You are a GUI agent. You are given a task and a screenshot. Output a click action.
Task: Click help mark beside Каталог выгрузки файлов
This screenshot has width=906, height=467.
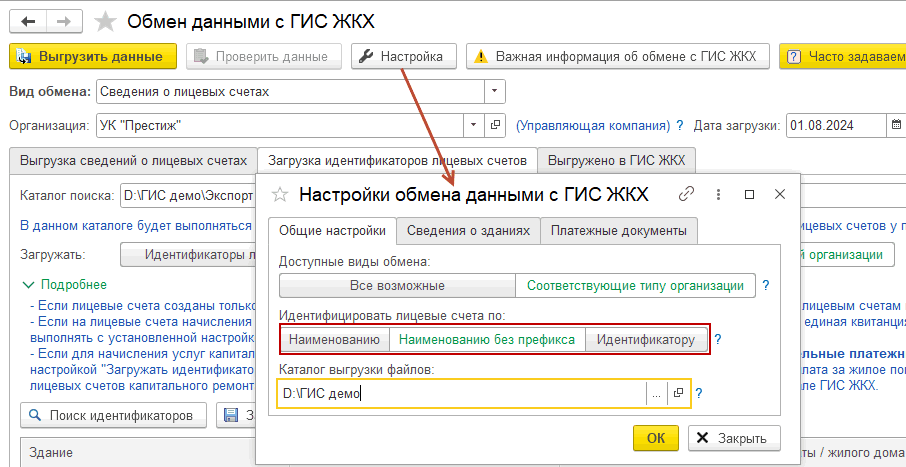pyautogui.click(x=699, y=394)
